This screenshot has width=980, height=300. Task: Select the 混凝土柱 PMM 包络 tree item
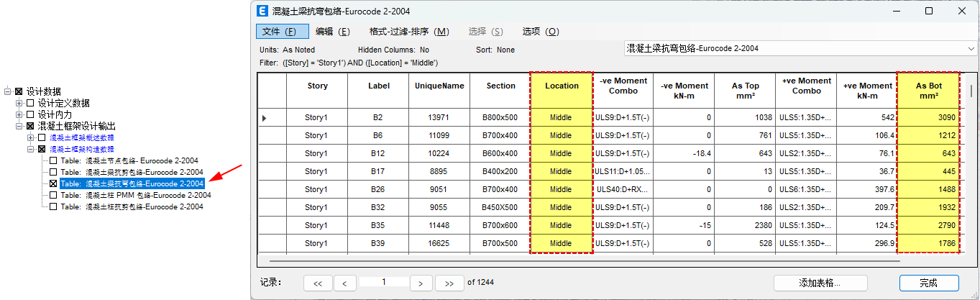(135, 195)
